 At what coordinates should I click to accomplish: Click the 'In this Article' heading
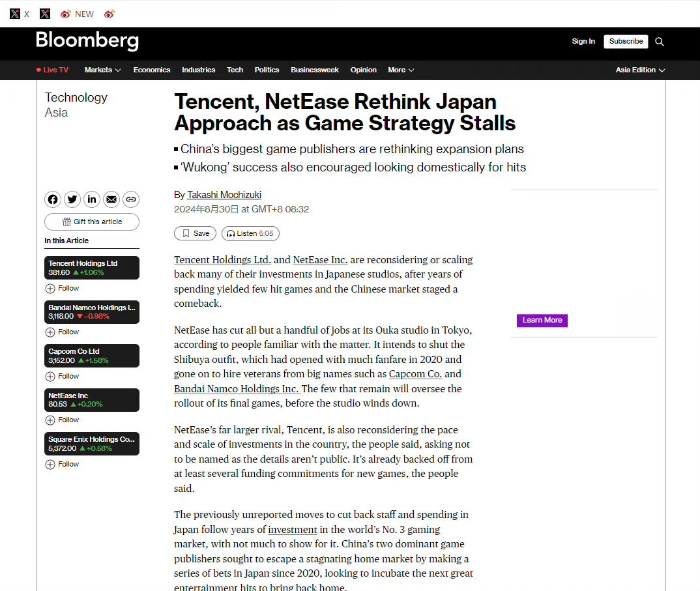[x=66, y=240]
